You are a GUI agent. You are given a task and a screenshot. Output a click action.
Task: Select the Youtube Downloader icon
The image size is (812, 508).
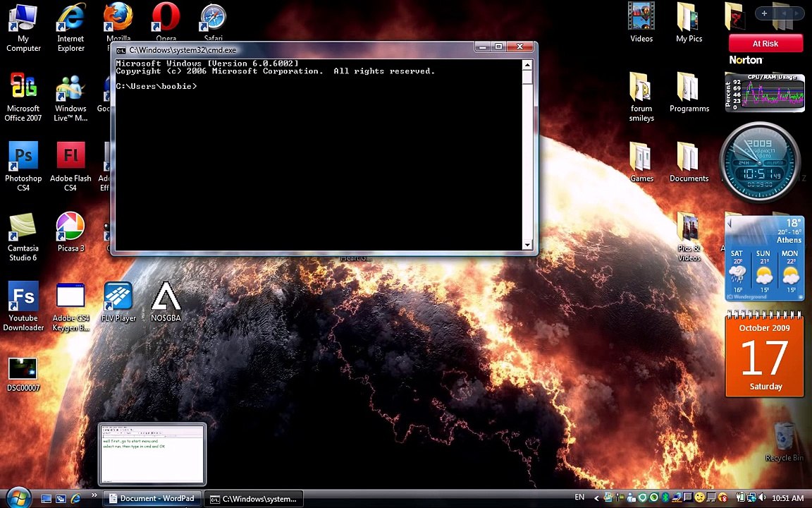coord(23,306)
